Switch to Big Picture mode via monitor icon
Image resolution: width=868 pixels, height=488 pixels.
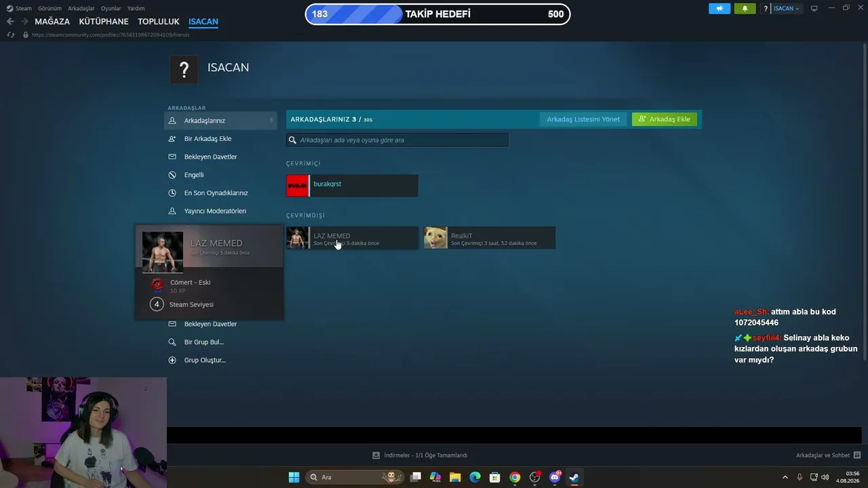814,8
